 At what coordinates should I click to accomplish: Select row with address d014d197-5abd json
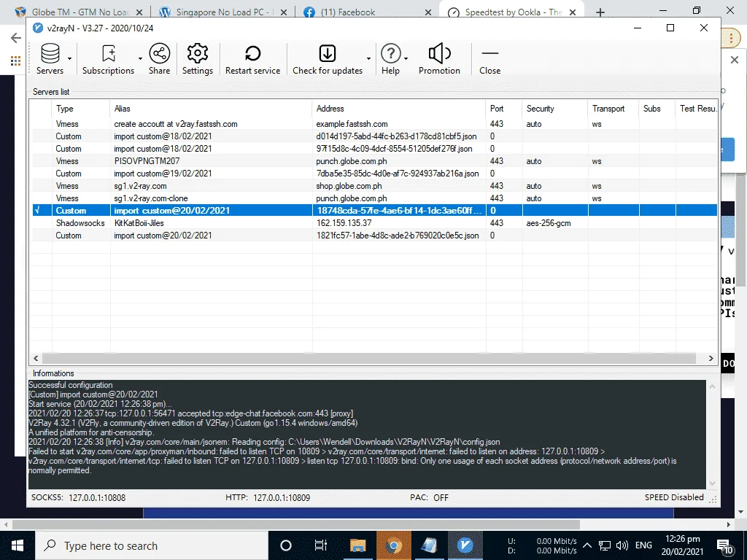tap(374, 136)
